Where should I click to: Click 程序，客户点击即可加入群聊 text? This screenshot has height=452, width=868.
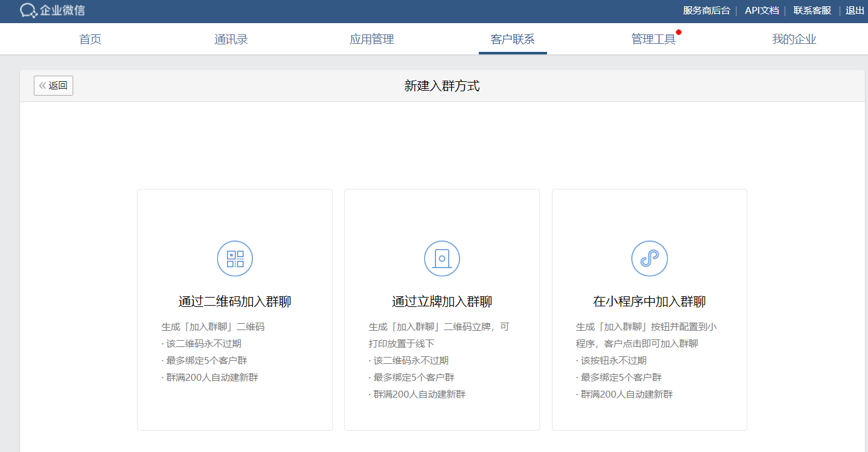[x=637, y=344]
